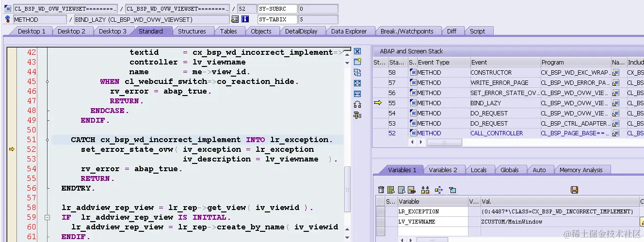Click the CALL_CONTROLLER stack event

click(497, 133)
